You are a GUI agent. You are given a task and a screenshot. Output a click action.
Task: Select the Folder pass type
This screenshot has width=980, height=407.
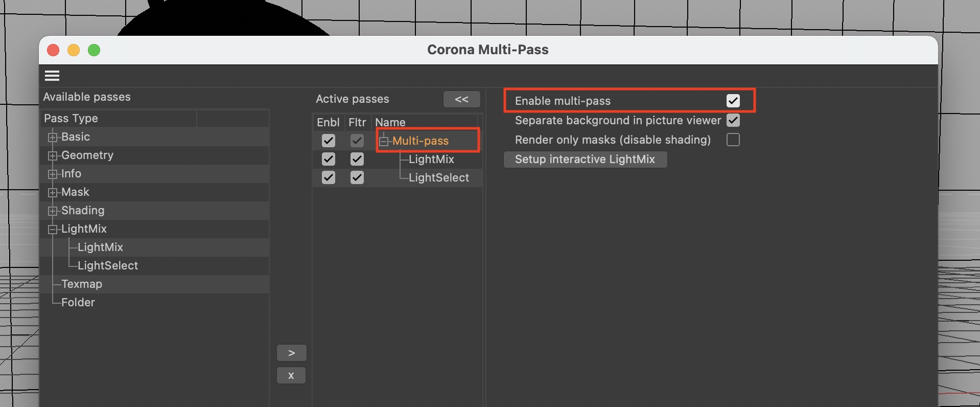tap(78, 302)
